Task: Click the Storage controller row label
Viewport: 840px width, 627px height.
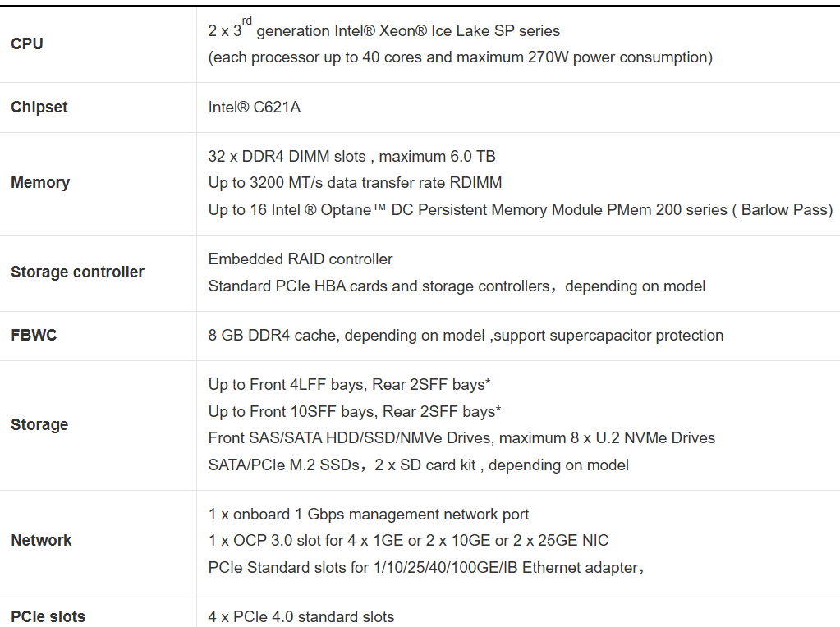Action: (77, 272)
